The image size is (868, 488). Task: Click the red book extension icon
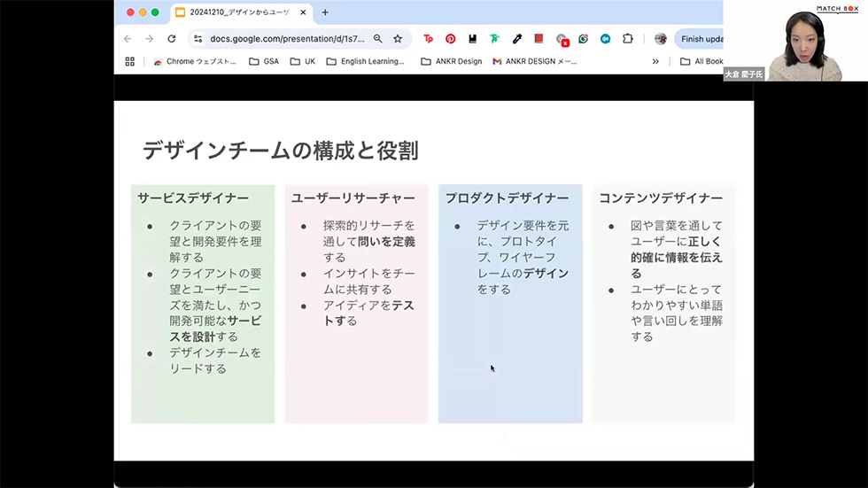click(539, 39)
